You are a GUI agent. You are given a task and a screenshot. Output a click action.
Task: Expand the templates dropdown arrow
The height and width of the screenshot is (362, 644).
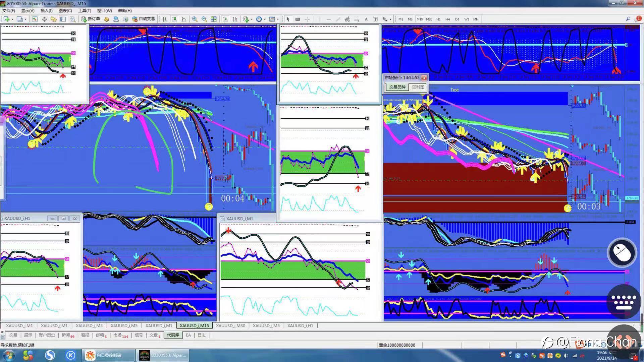[x=278, y=19]
